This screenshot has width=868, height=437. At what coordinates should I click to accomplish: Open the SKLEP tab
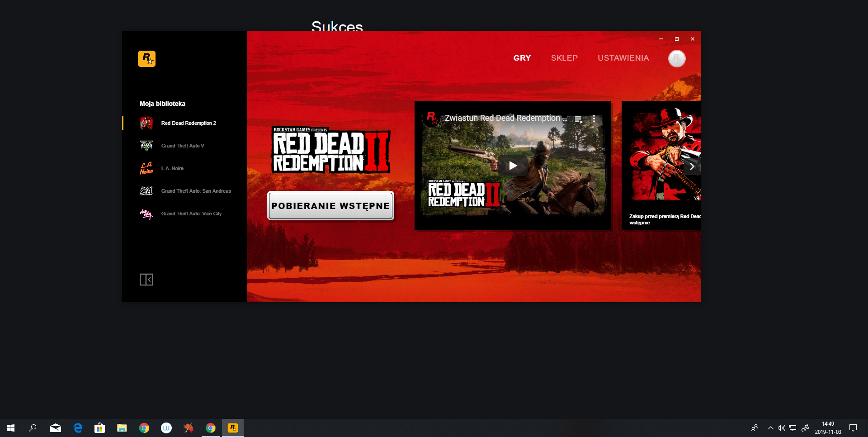coord(564,58)
